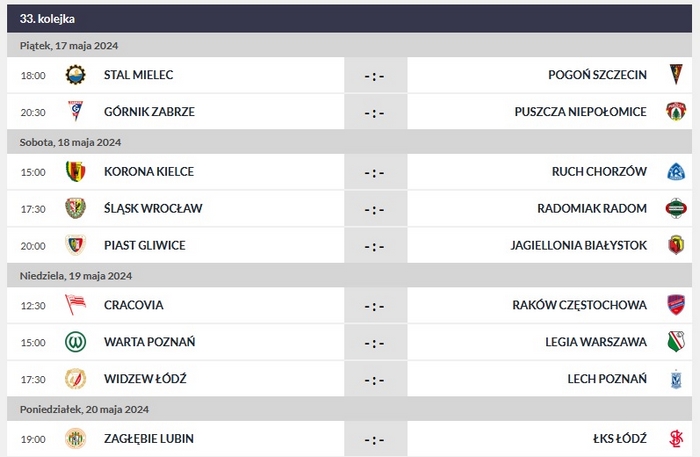
Task: Click the Korona Kielce club crest
Action: (x=75, y=172)
